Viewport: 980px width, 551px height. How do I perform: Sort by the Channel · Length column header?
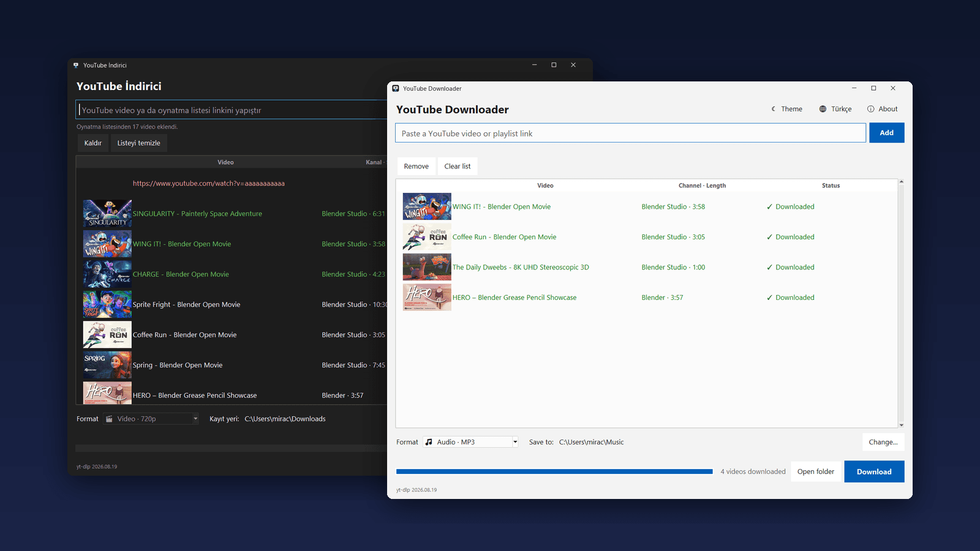702,186
